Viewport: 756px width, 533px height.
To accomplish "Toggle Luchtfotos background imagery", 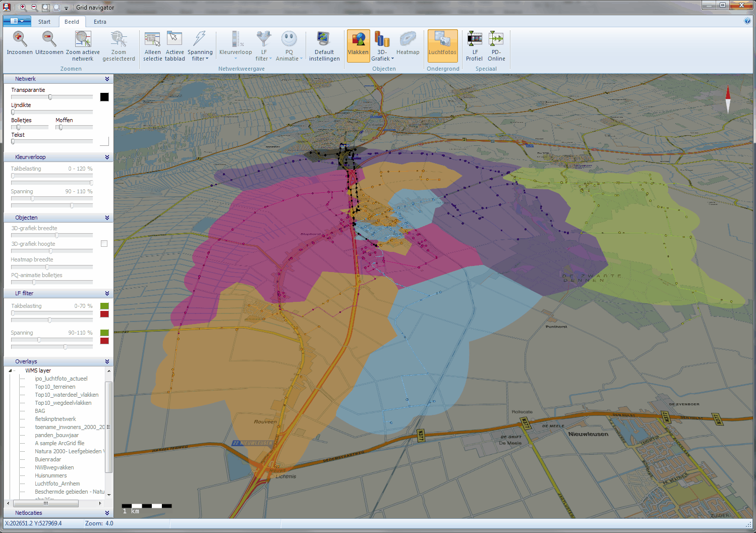I will point(442,45).
